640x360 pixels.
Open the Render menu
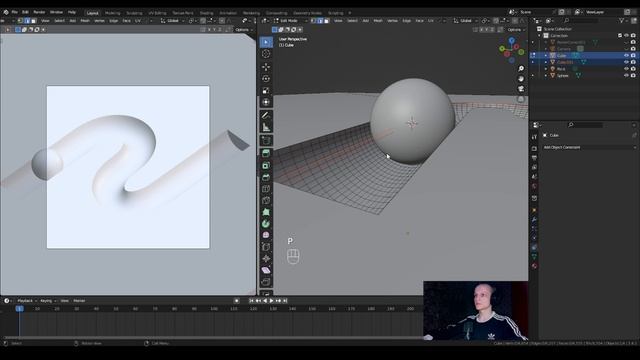click(39, 12)
